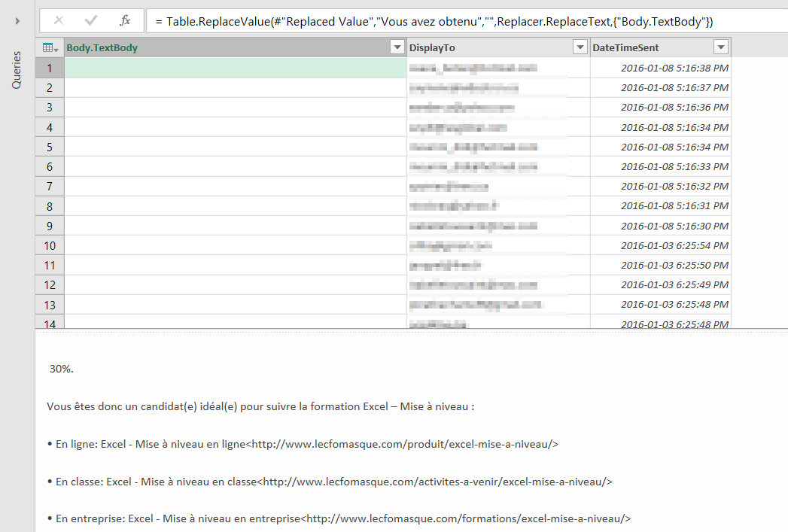Click the vertical Queries pane label
788x532 pixels.
[x=17, y=70]
